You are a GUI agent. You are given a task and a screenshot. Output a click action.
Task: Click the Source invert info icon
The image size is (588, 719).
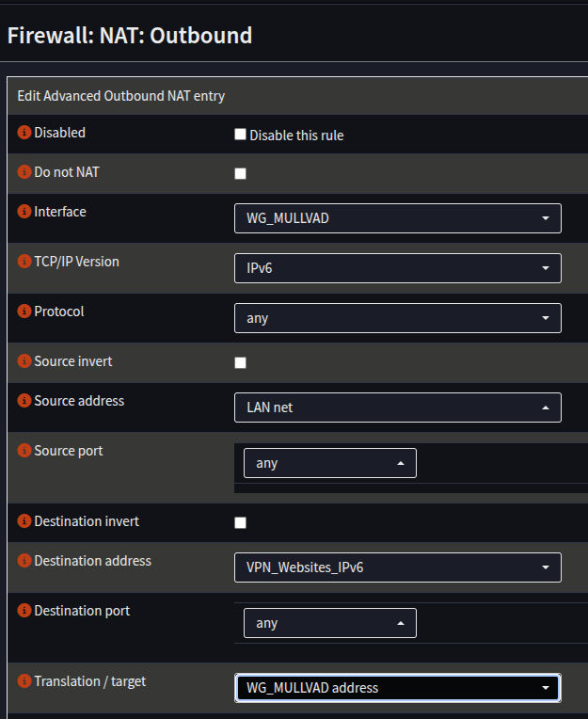pos(24,361)
